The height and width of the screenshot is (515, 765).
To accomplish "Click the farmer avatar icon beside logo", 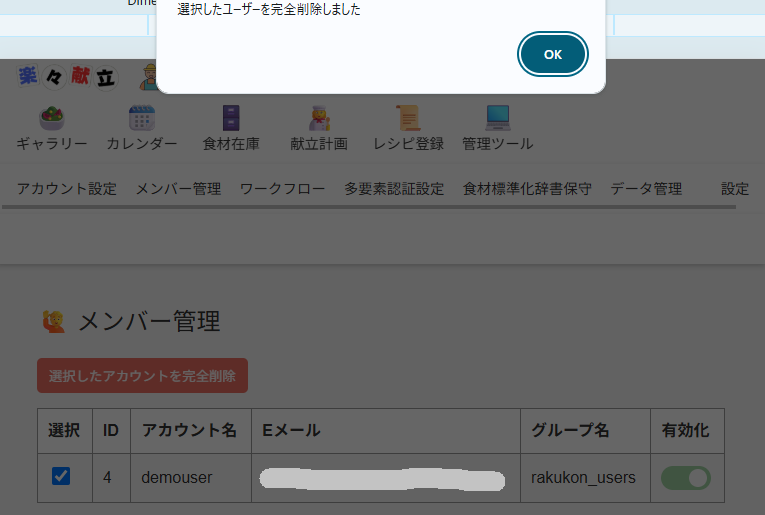I will point(149,77).
